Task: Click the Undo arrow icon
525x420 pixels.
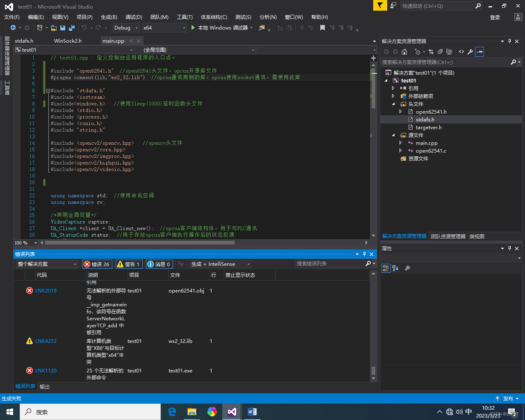Action: [84, 27]
